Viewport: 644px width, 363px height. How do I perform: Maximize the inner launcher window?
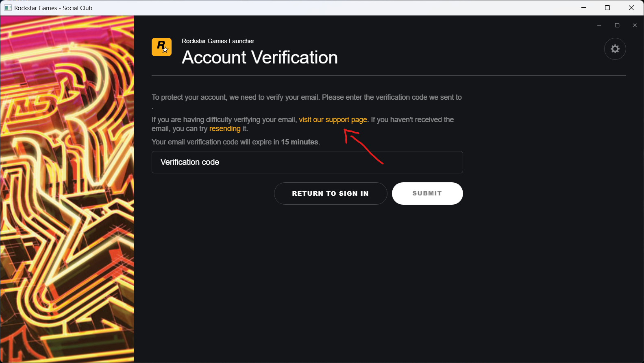pos(617,25)
